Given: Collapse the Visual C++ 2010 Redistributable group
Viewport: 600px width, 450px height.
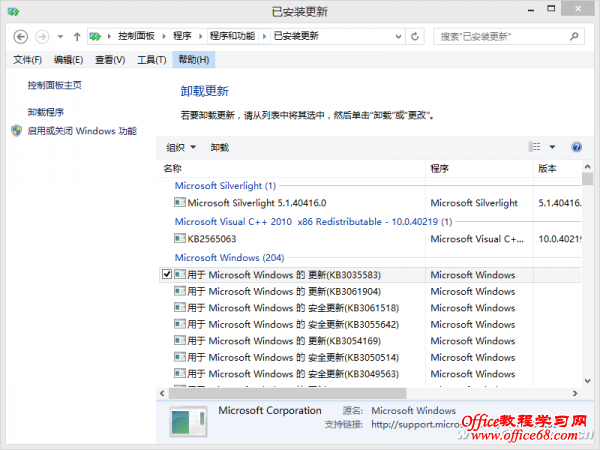Looking at the screenshot, I should tap(313, 222).
